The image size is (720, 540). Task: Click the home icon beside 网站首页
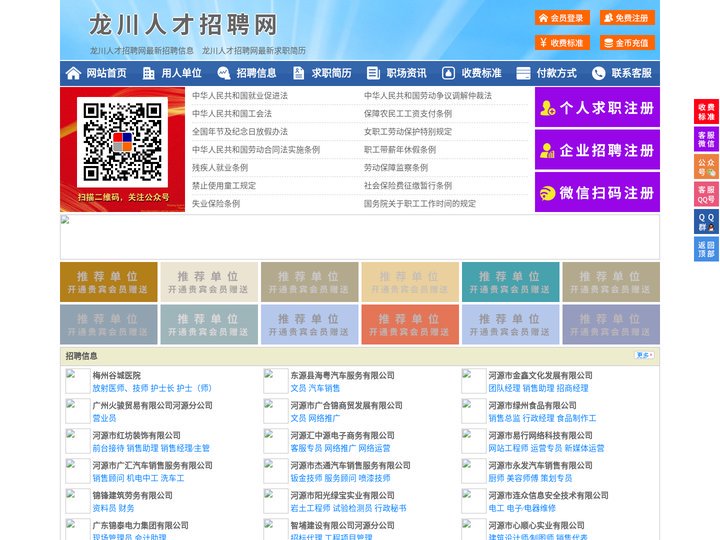pyautogui.click(x=73, y=73)
